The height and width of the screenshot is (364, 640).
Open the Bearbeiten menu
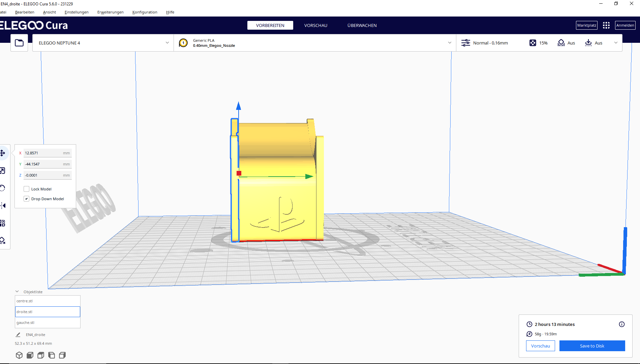pos(25,12)
